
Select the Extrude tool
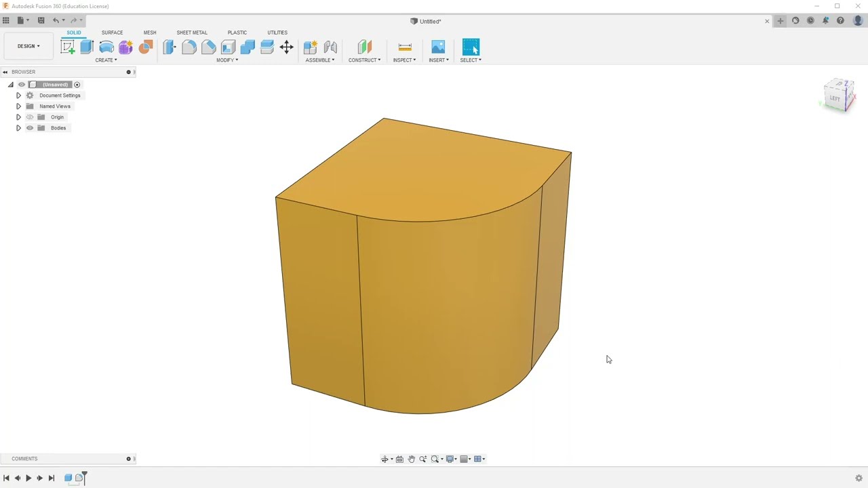click(87, 47)
